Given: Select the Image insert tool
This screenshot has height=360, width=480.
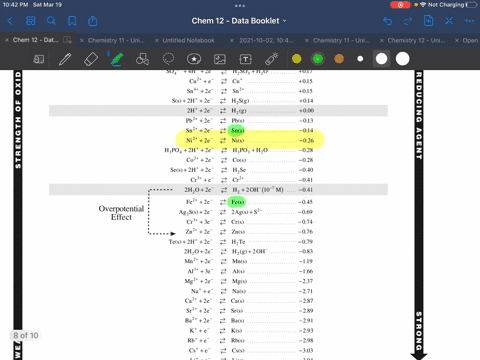Looking at the screenshot, I should point(220,59).
